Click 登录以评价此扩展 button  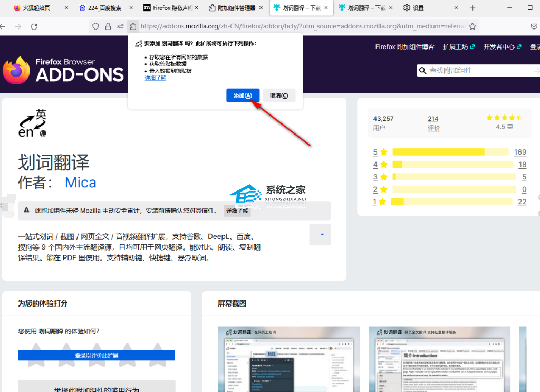coord(97,355)
